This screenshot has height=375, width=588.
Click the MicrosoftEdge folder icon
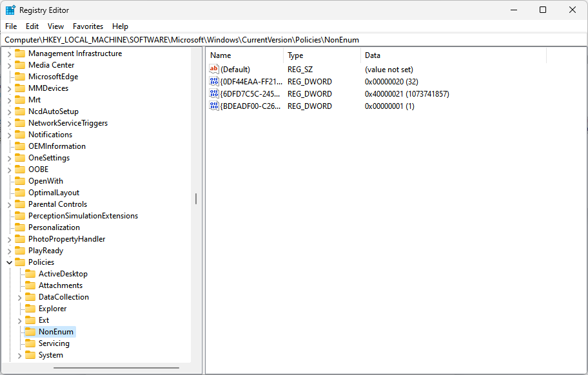pyautogui.click(x=20, y=77)
